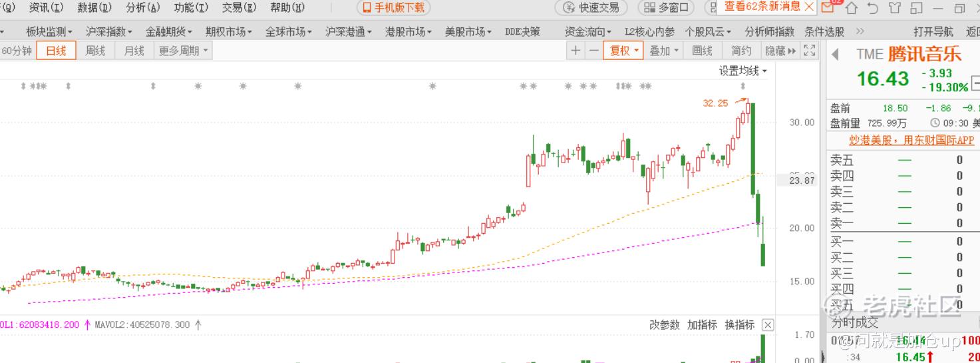The image size is (980, 363).
Task: Click 加指标 to add indicator
Action: (x=703, y=325)
